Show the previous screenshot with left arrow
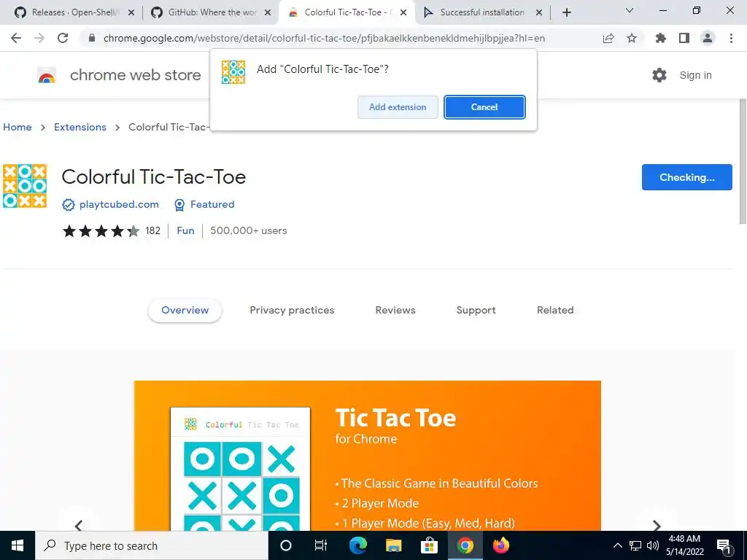Image resolution: width=747 pixels, height=560 pixels. pos(79,526)
